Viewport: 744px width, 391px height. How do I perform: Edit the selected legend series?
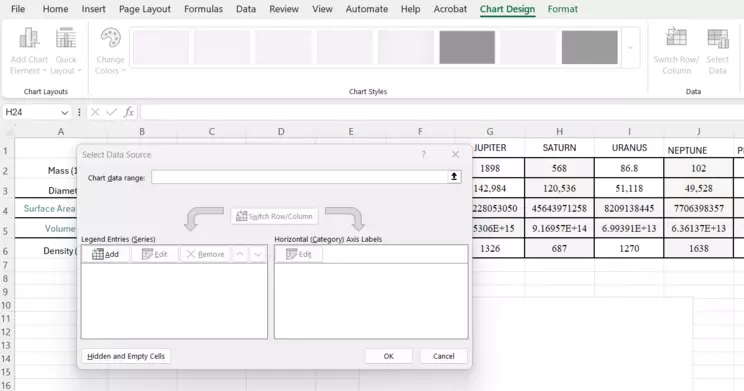click(x=155, y=254)
